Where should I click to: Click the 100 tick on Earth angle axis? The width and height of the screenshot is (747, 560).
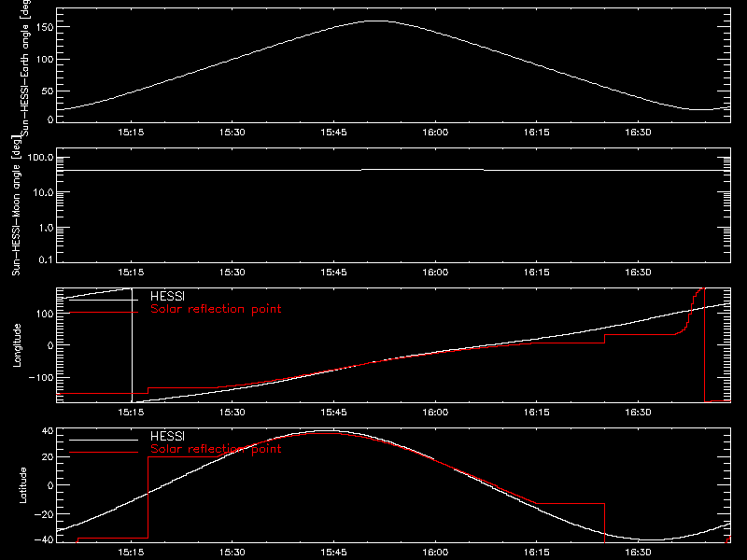[45, 59]
